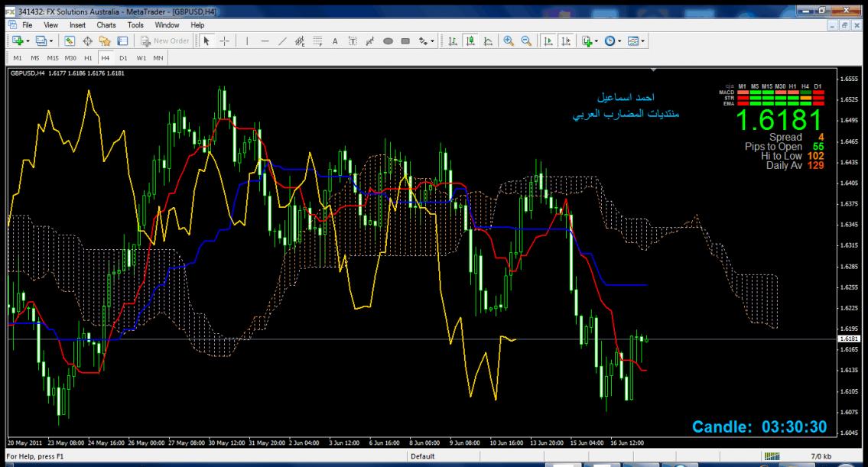
Task: Click the 1.6181 price marker on the price axis
Action: click(x=849, y=339)
